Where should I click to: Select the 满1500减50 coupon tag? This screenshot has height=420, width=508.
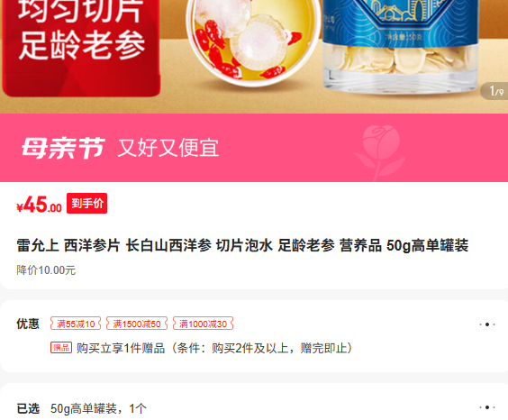pos(137,324)
